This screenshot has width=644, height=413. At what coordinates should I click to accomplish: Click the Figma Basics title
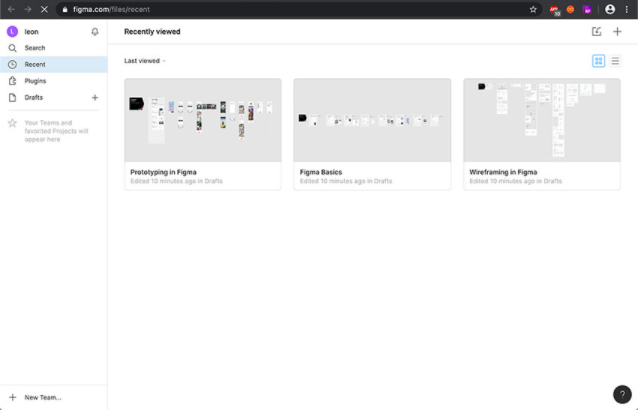322,173
